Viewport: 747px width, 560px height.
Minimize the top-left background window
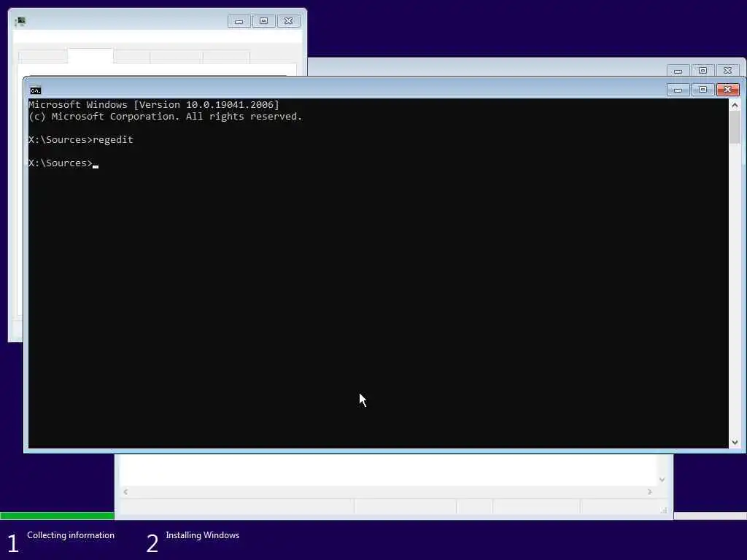[239, 21]
